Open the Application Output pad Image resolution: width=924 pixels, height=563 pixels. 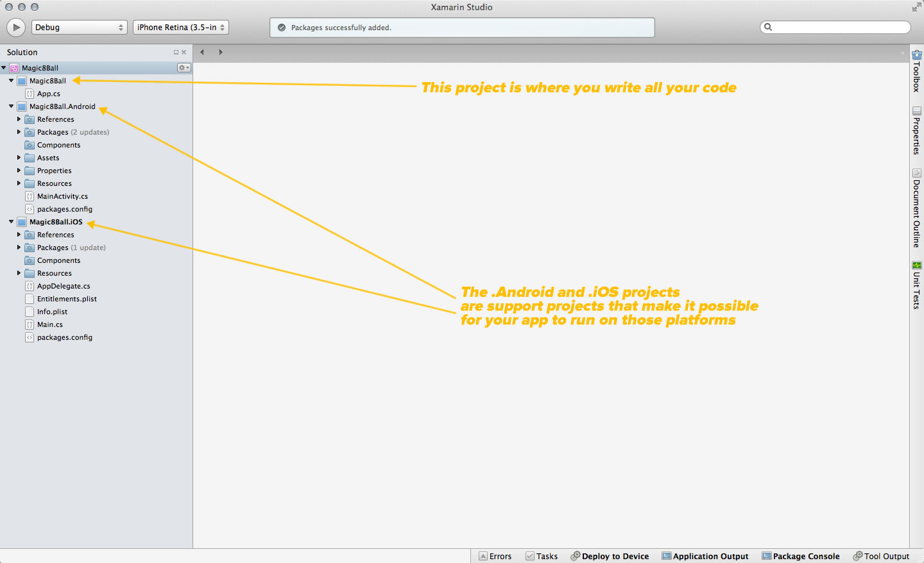click(x=705, y=556)
